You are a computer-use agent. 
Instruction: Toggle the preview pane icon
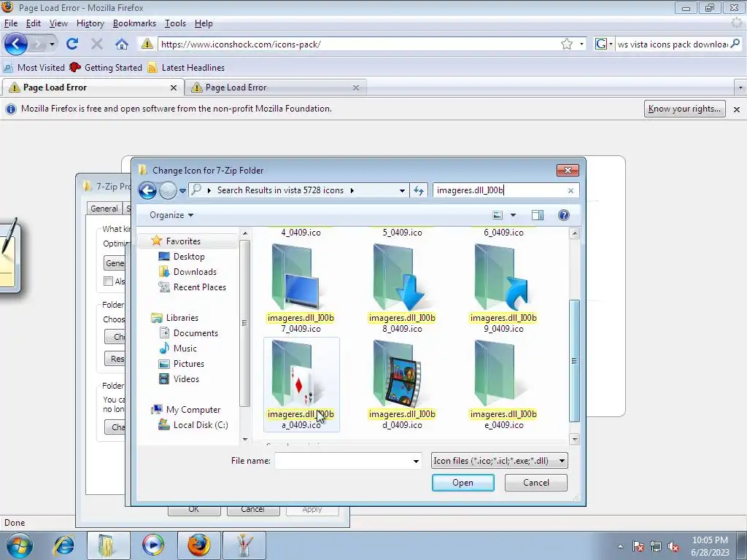pyautogui.click(x=538, y=215)
